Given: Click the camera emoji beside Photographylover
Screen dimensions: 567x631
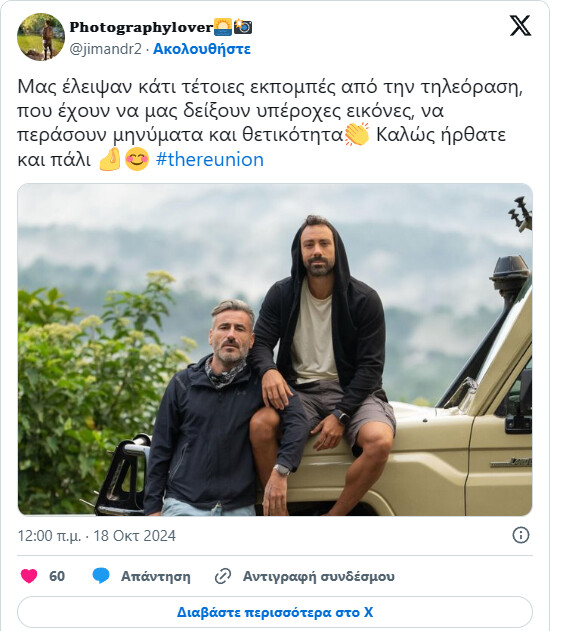Looking at the screenshot, I should [243, 27].
